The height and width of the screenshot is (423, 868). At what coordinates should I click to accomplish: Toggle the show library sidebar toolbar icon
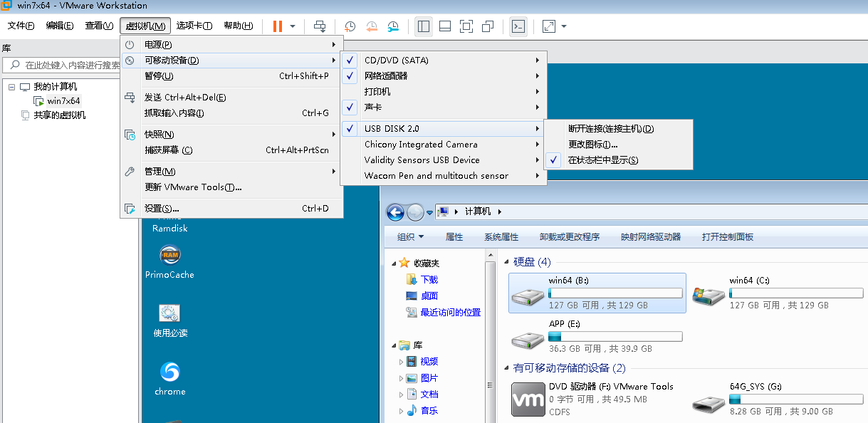click(x=424, y=26)
